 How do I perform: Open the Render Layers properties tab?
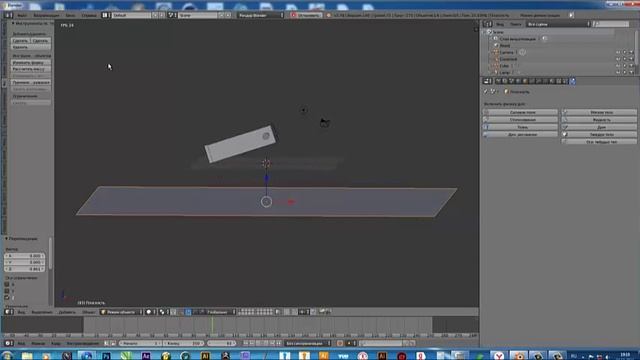(504, 81)
